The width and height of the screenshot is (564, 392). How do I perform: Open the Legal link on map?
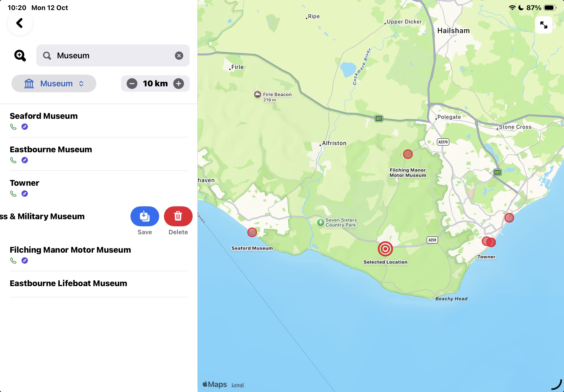(x=238, y=385)
